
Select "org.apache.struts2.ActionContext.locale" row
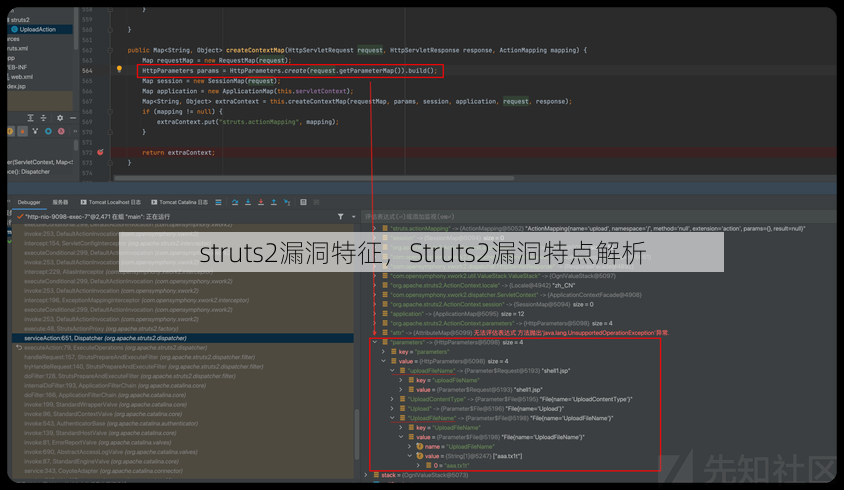click(x=479, y=285)
